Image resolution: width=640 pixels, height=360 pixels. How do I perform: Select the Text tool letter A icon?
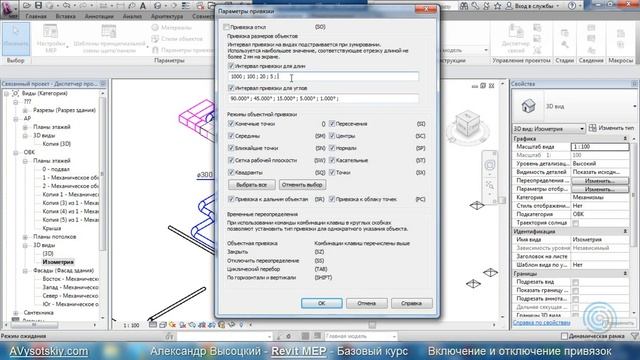point(143,6)
